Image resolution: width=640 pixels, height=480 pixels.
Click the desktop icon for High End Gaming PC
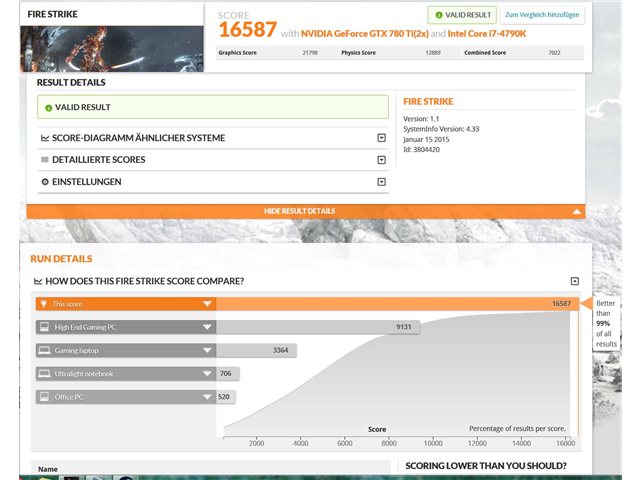click(x=44, y=327)
